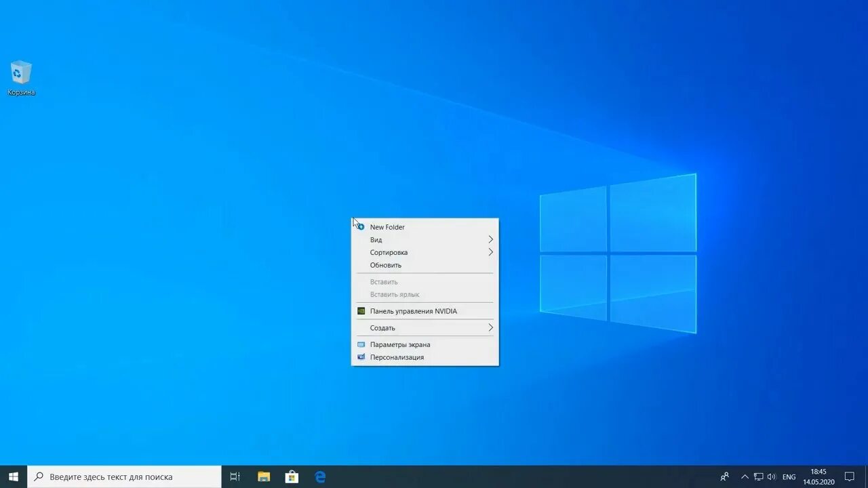
Task: Click the NVIDIA icon in the context menu
Action: [361, 311]
